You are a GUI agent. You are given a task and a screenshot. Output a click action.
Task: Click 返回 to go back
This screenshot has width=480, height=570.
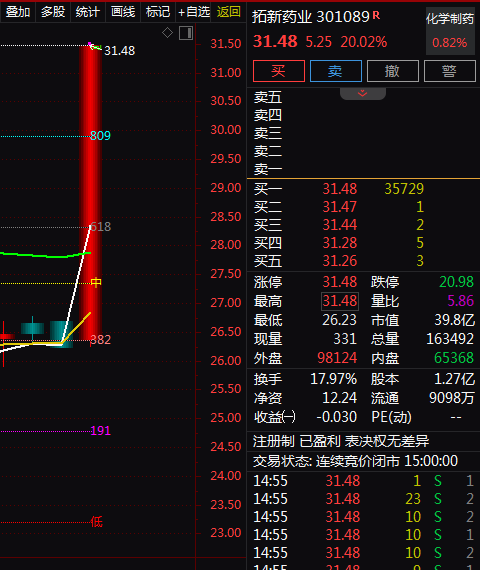pyautogui.click(x=228, y=12)
